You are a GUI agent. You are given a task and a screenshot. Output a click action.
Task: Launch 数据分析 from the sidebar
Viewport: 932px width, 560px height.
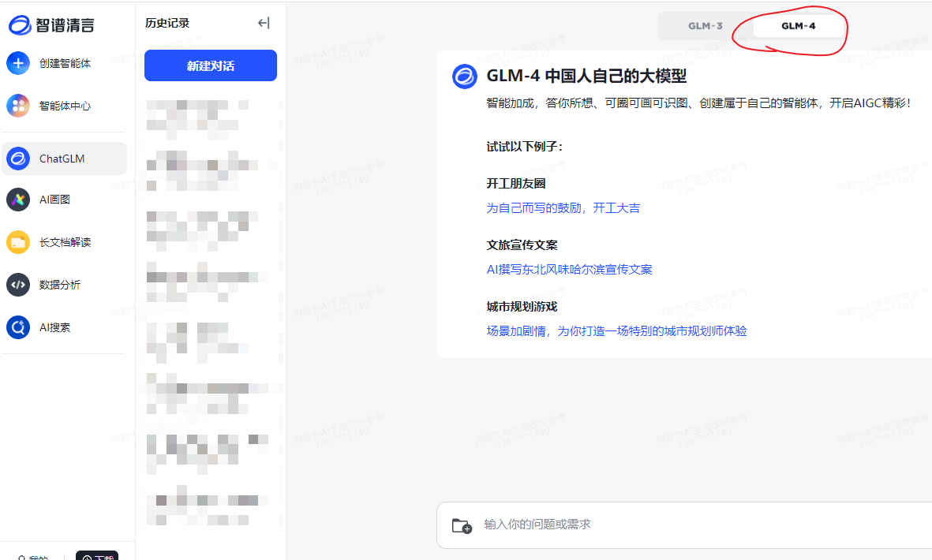(43, 285)
